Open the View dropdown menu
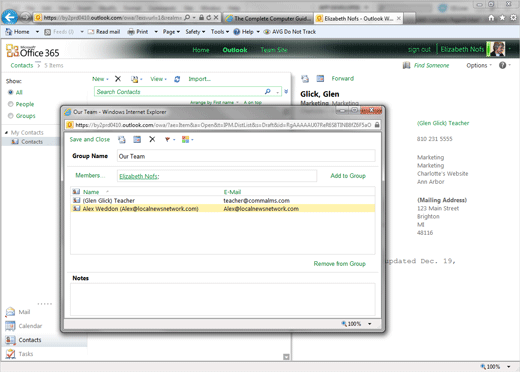This screenshot has width=520, height=372. coord(158,79)
